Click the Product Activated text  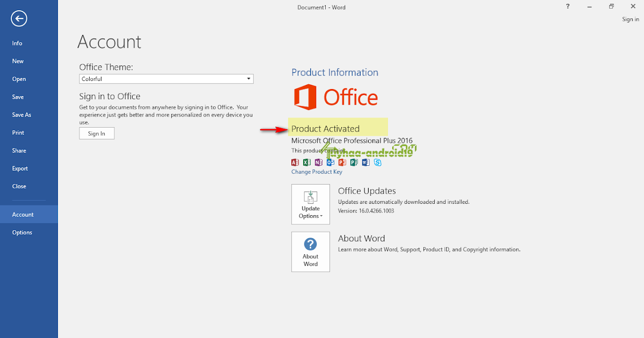pyautogui.click(x=325, y=129)
